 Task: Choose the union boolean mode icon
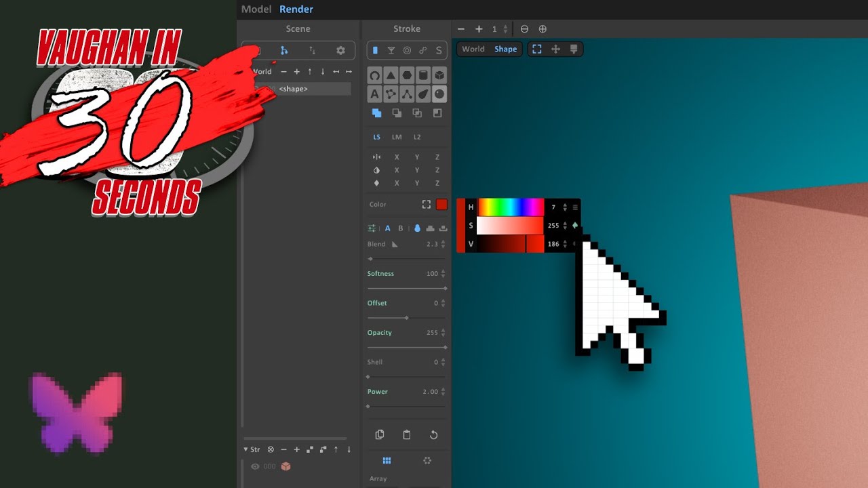coord(376,113)
